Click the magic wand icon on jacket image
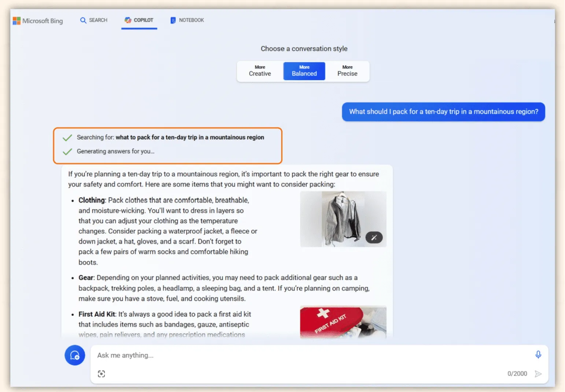This screenshot has height=392, width=565. (x=374, y=238)
